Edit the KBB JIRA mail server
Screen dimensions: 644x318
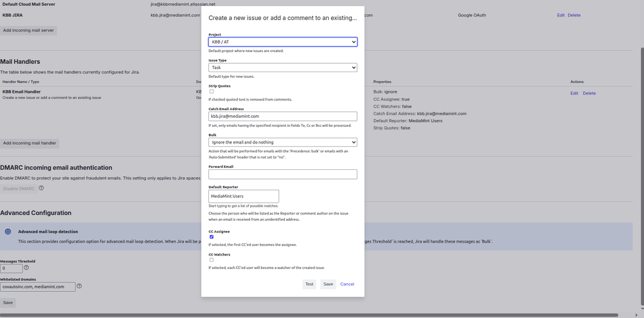pos(561,15)
